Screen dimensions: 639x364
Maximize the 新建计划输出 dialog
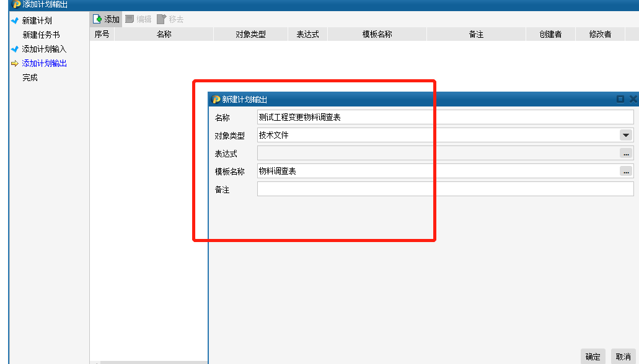coord(620,99)
